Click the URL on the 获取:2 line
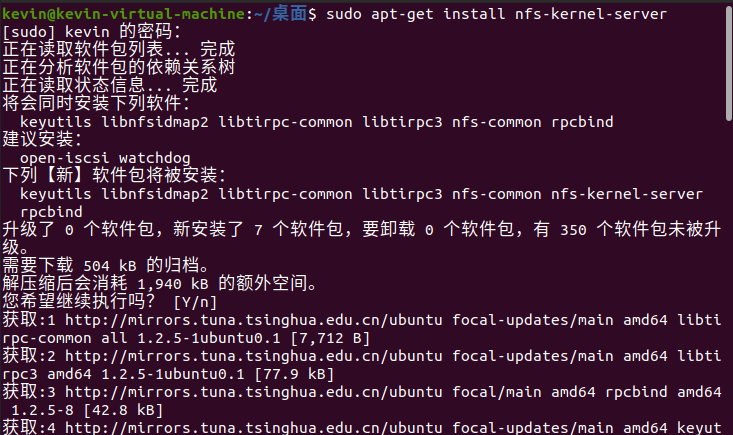The image size is (733, 435). [253, 356]
